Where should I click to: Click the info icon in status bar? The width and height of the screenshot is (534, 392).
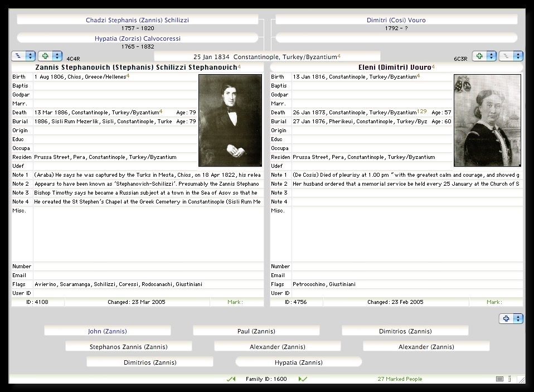tap(509, 379)
